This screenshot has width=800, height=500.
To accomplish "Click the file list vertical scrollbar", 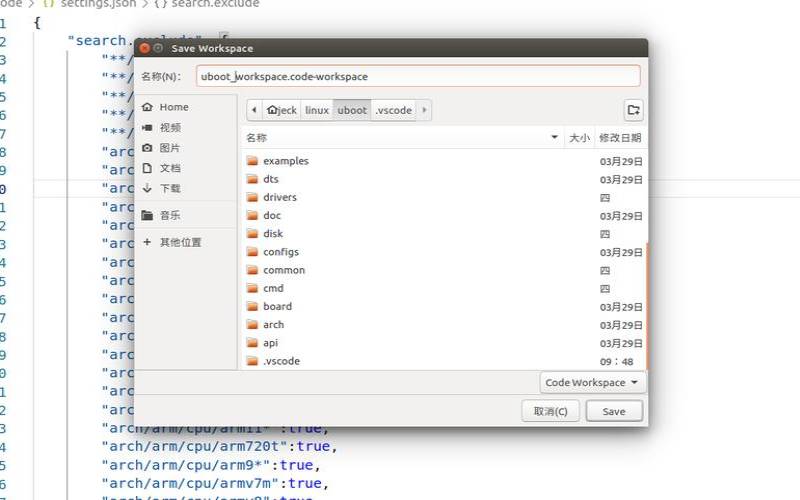I will (x=647, y=306).
